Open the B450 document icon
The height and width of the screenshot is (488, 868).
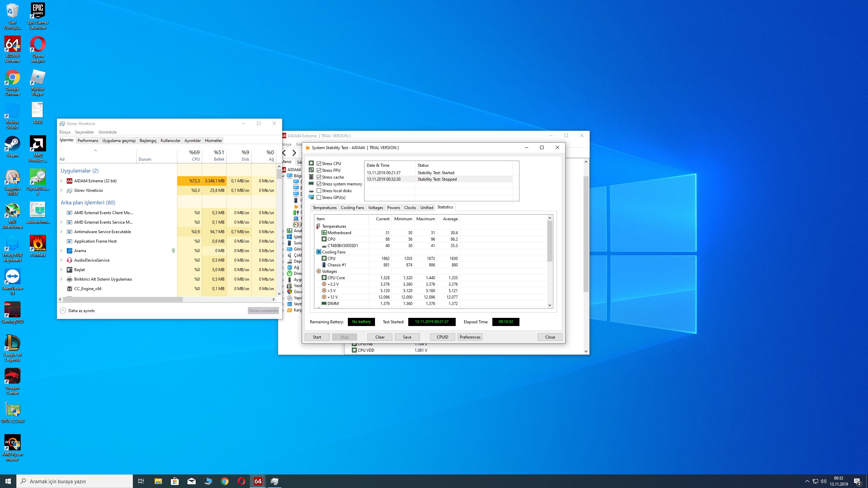(x=38, y=113)
